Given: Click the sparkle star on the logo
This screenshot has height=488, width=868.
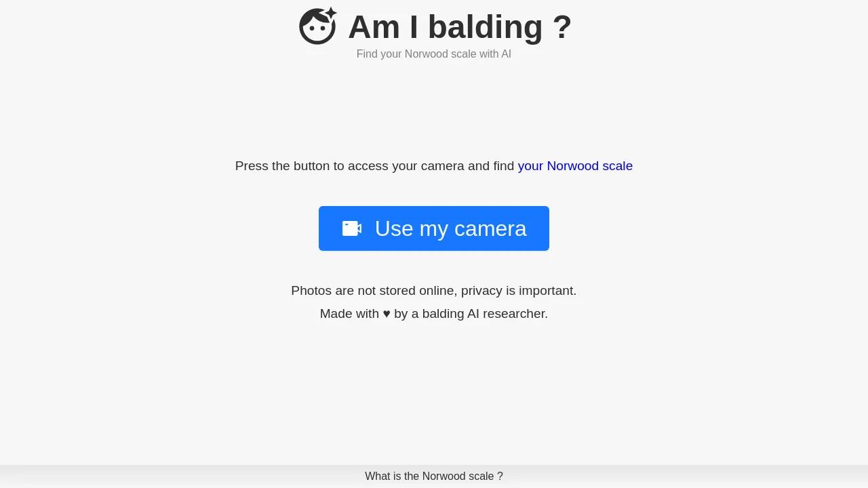Looking at the screenshot, I should 330,14.
